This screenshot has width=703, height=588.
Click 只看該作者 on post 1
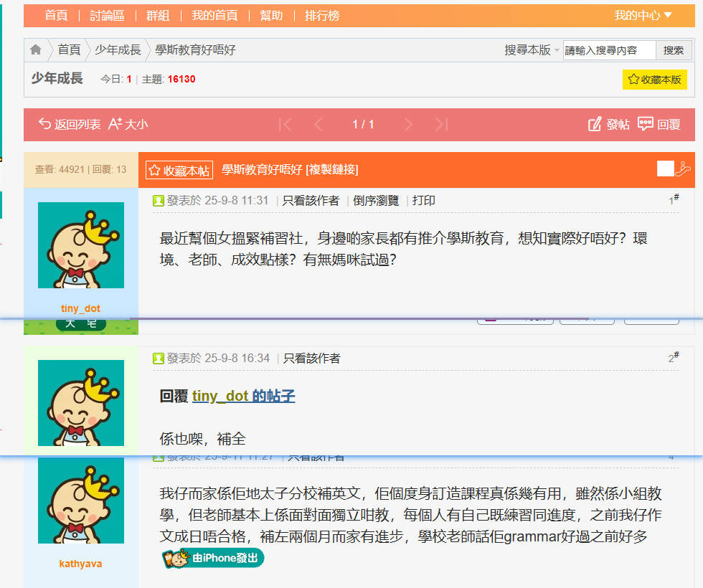[x=311, y=200]
